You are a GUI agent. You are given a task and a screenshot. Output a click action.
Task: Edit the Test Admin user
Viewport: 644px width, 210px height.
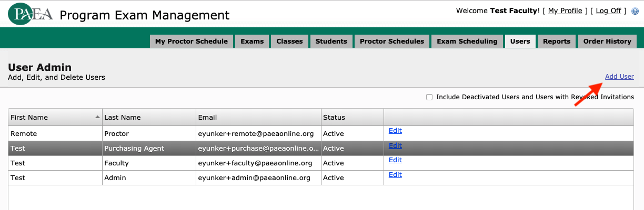pyautogui.click(x=395, y=175)
